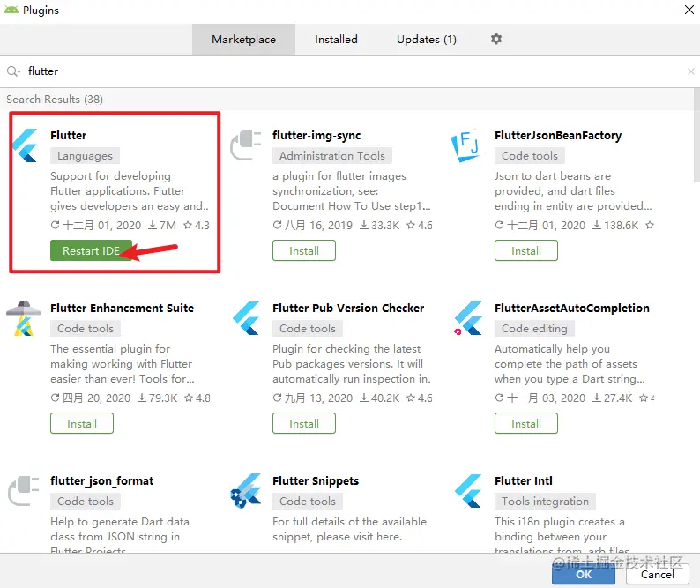Click Flutter Snippets' Code tools tag
700x588 pixels.
pyautogui.click(x=308, y=502)
